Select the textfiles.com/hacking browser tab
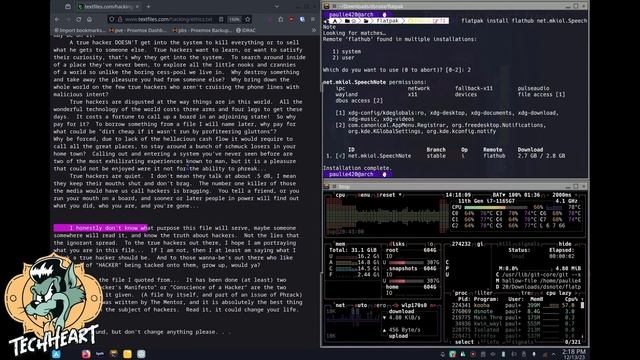 pos(109,7)
